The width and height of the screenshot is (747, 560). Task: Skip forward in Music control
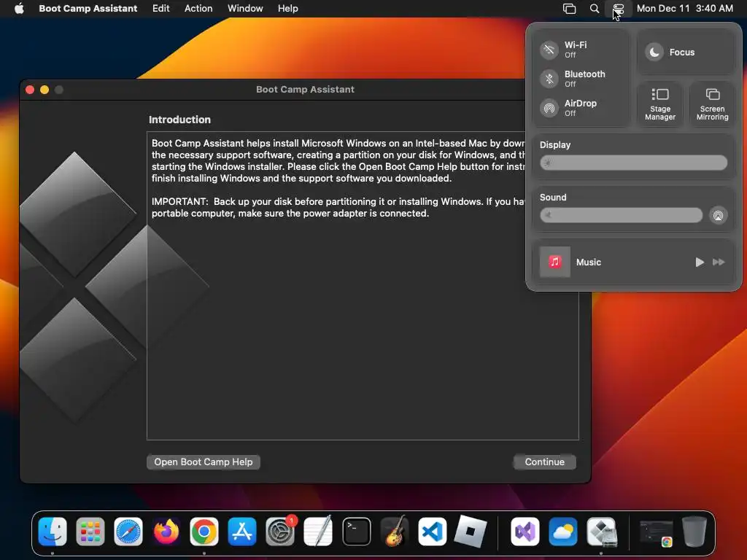(x=719, y=262)
